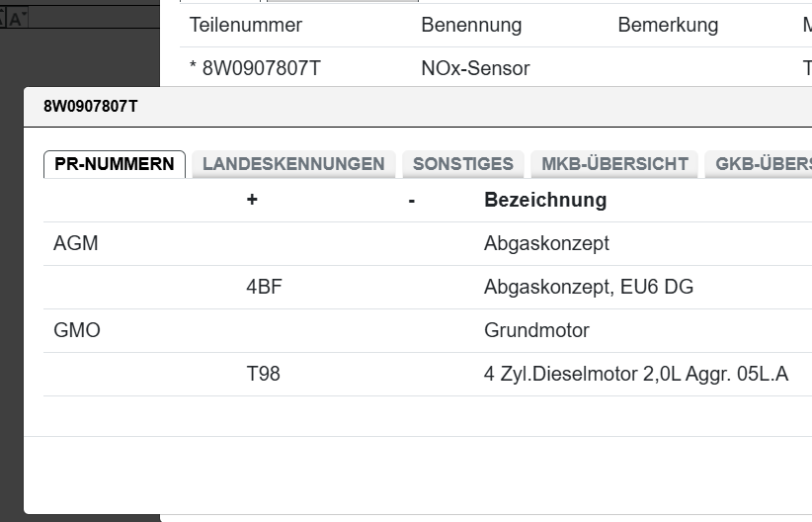
Task: Open the LANDESKENNUNGEN tab
Action: [293, 164]
